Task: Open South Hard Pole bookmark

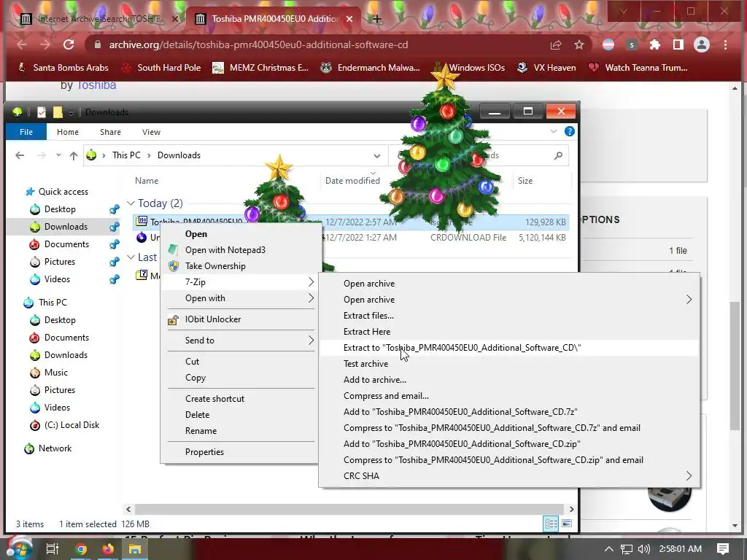Action: click(161, 68)
